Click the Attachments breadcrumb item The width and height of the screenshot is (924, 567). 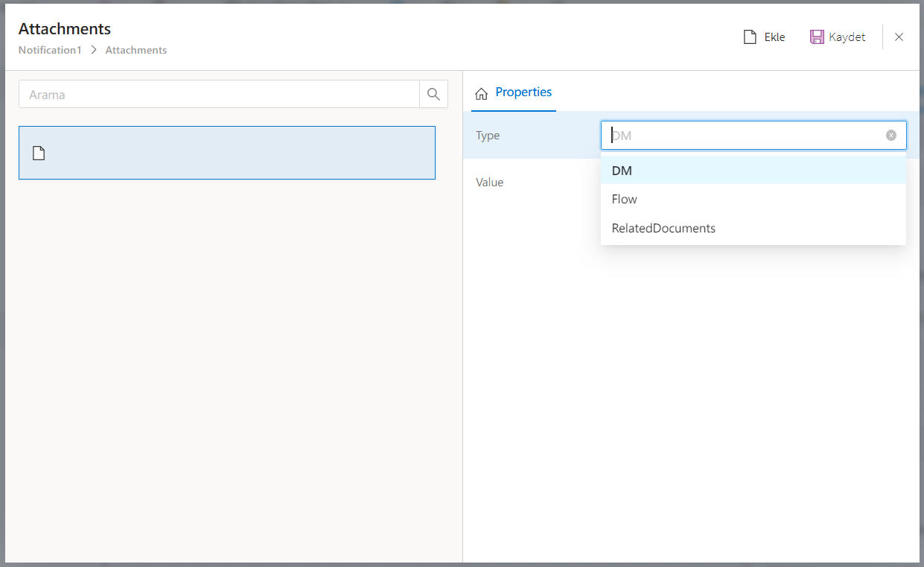(x=136, y=51)
